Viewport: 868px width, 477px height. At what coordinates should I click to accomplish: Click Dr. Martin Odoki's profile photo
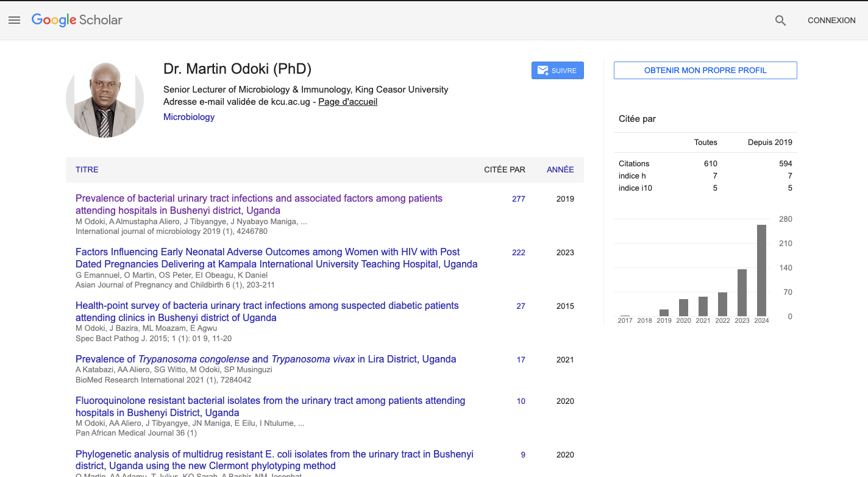[105, 99]
